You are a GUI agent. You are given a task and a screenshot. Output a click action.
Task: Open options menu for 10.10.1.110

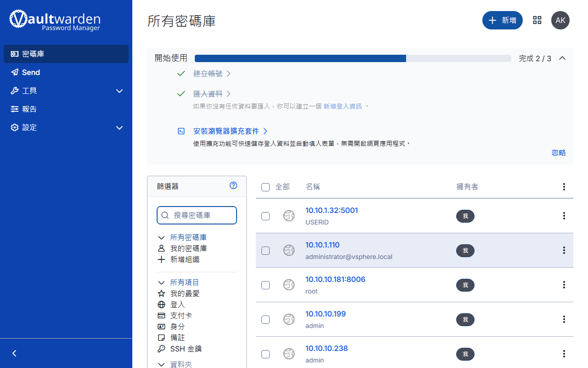point(564,250)
